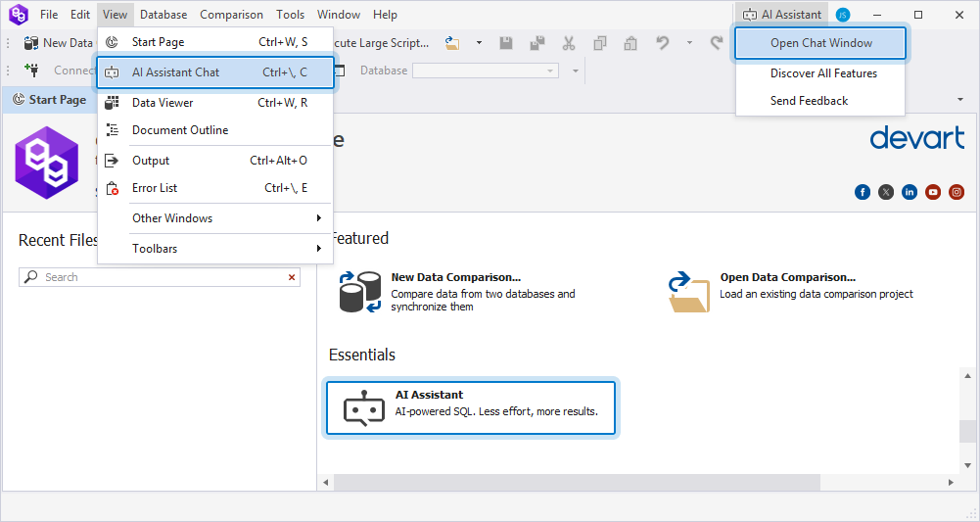Choose Error List menu entry

click(x=215, y=188)
